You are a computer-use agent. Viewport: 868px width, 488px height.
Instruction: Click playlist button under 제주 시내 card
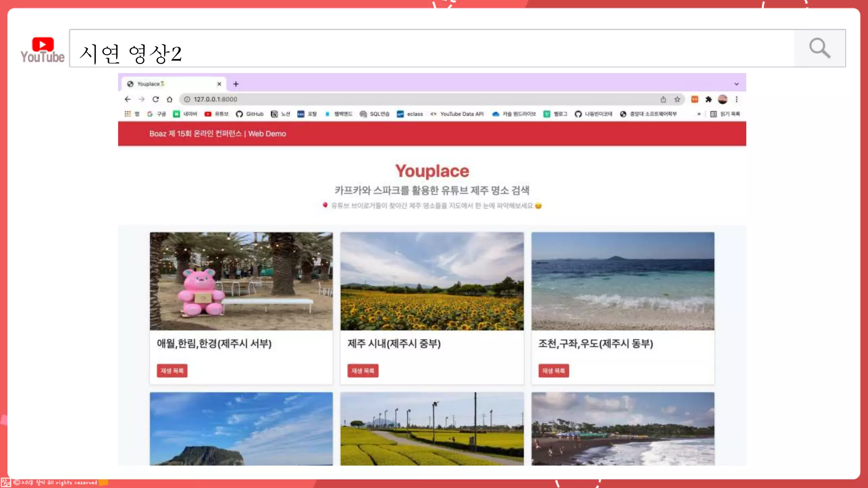tap(363, 371)
